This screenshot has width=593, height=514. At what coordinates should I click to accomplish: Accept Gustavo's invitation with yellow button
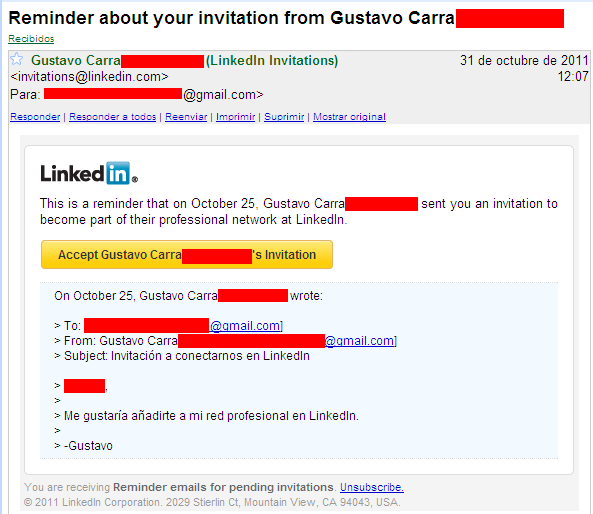pyautogui.click(x=187, y=255)
